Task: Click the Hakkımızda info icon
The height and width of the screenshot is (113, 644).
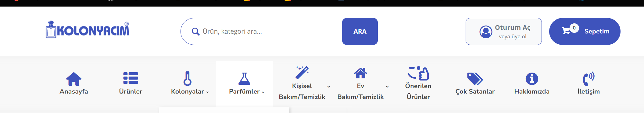Action: tap(532, 79)
